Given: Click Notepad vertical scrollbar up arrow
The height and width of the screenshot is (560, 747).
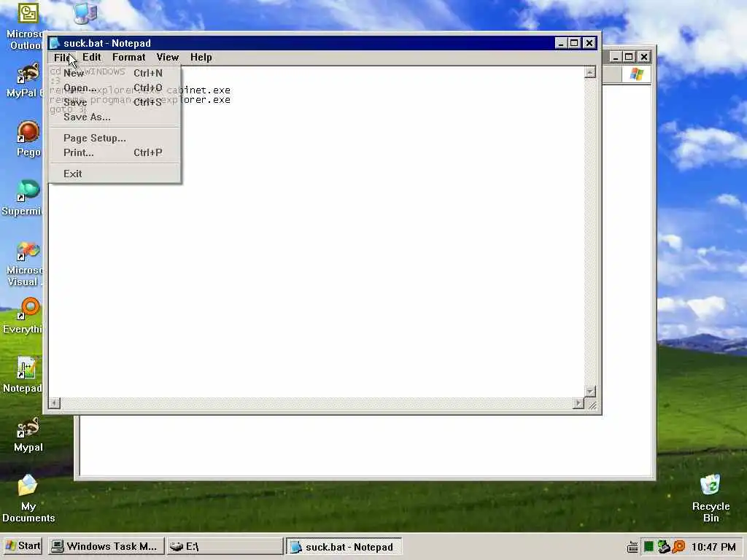Looking at the screenshot, I should point(590,72).
